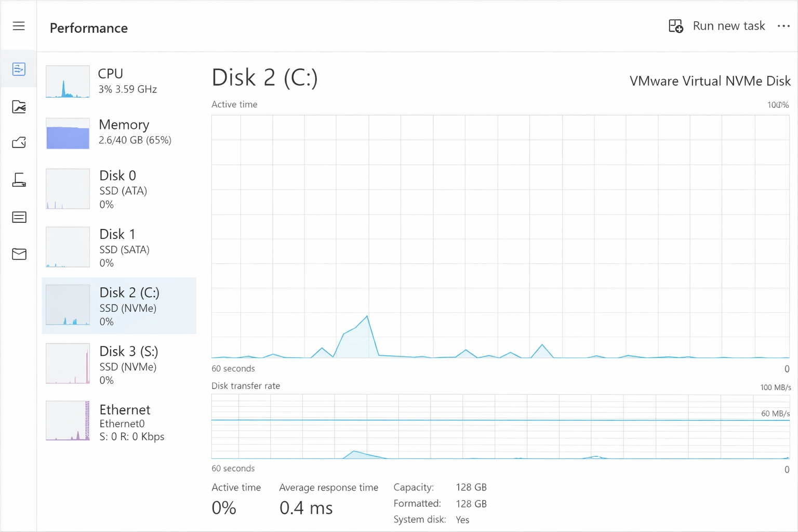Screen dimensions: 798x532
Task: View Ethernet network performance
Action: pyautogui.click(x=119, y=422)
